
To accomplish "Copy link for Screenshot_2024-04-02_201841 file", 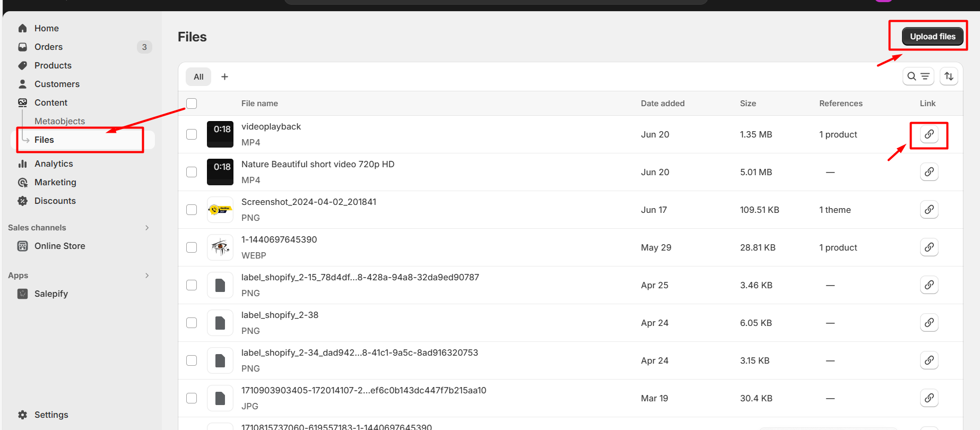I will (929, 210).
